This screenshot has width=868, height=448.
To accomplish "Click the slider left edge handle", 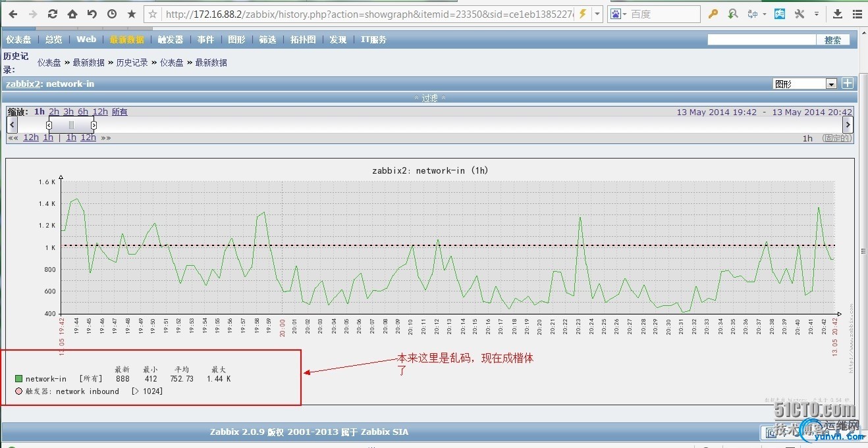I will tap(49, 125).
